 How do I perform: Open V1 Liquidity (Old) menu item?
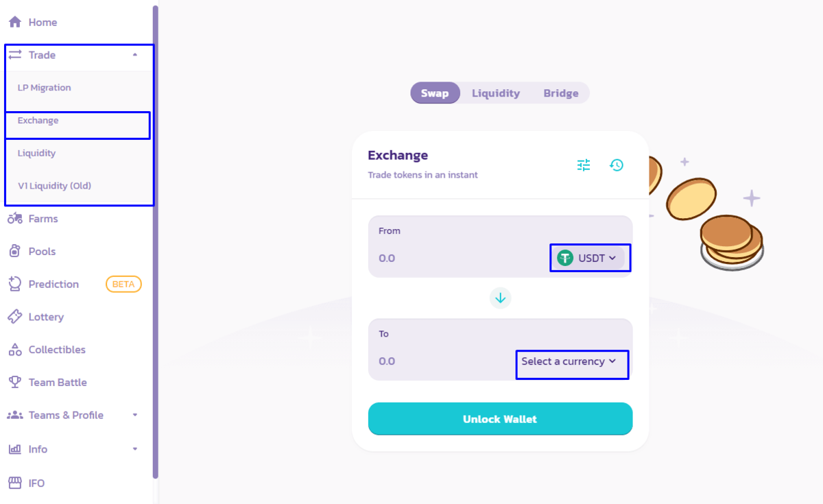tap(54, 186)
